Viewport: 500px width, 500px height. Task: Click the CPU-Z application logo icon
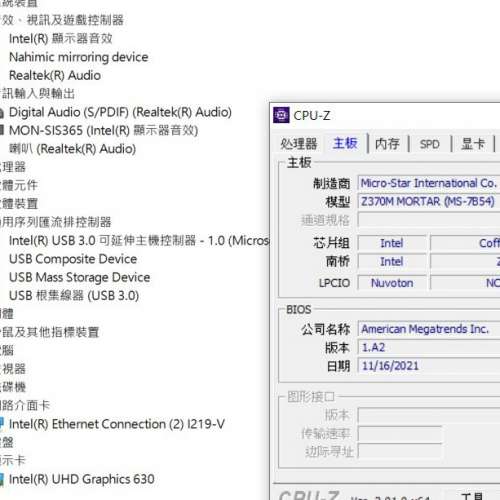coord(281,115)
